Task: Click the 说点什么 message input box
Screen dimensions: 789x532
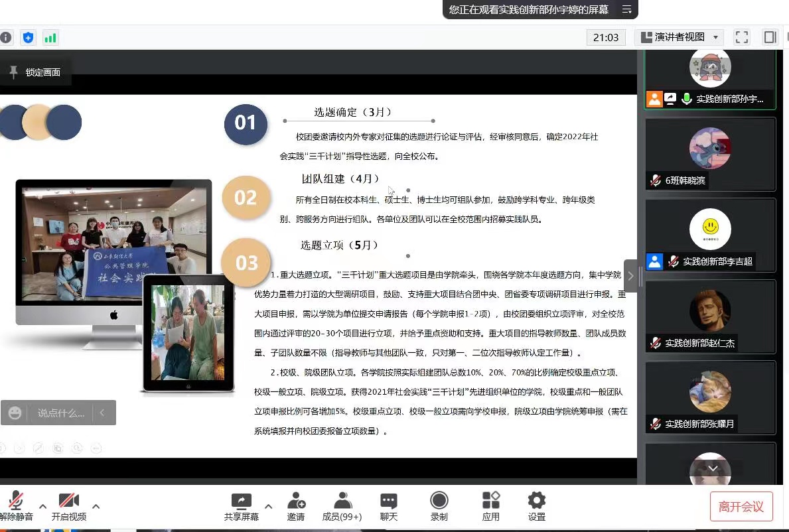Action: pos(60,413)
